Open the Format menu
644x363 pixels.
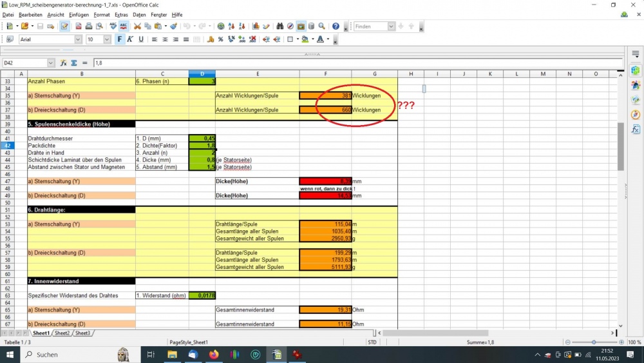click(x=101, y=14)
